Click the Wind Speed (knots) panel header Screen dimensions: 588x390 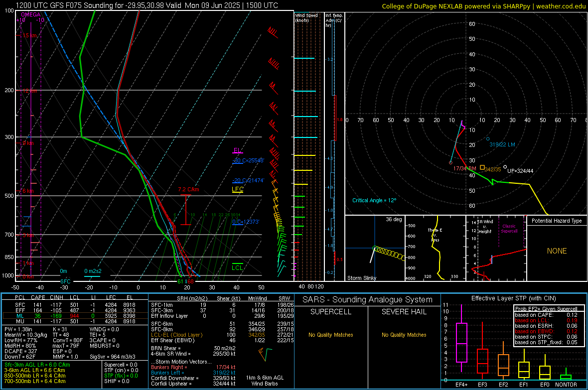(x=306, y=17)
